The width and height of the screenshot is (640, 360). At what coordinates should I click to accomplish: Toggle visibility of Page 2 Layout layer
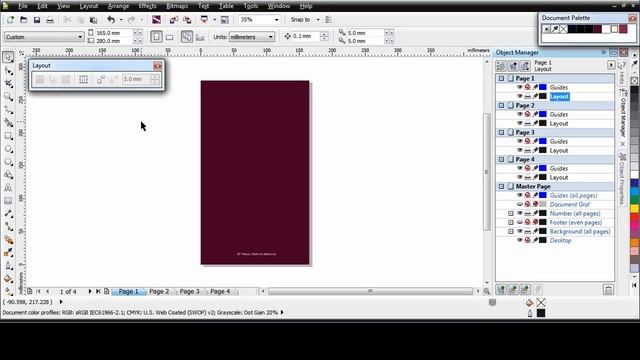point(520,123)
